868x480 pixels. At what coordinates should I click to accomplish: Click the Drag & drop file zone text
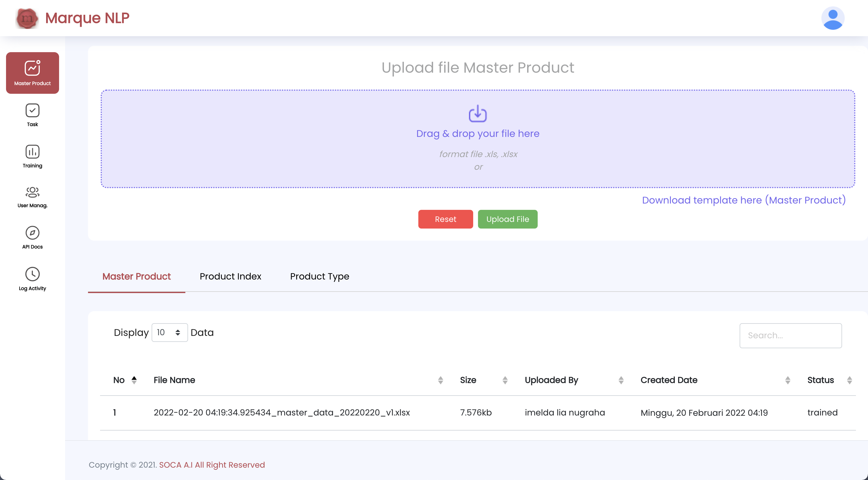pos(478,134)
